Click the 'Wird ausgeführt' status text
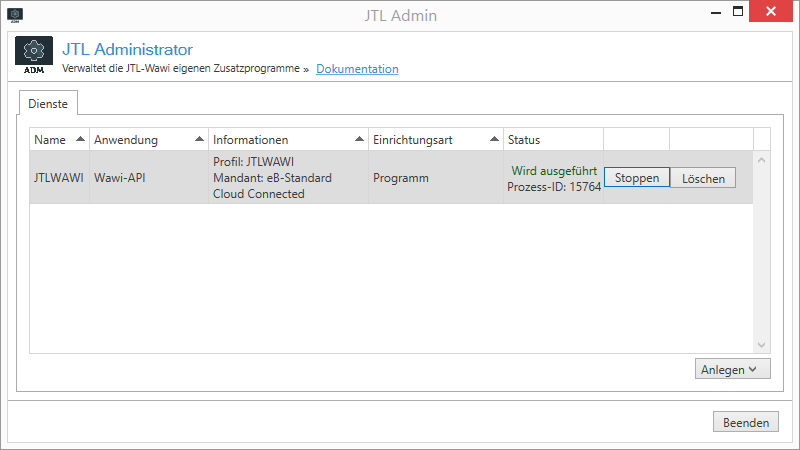 coord(554,170)
